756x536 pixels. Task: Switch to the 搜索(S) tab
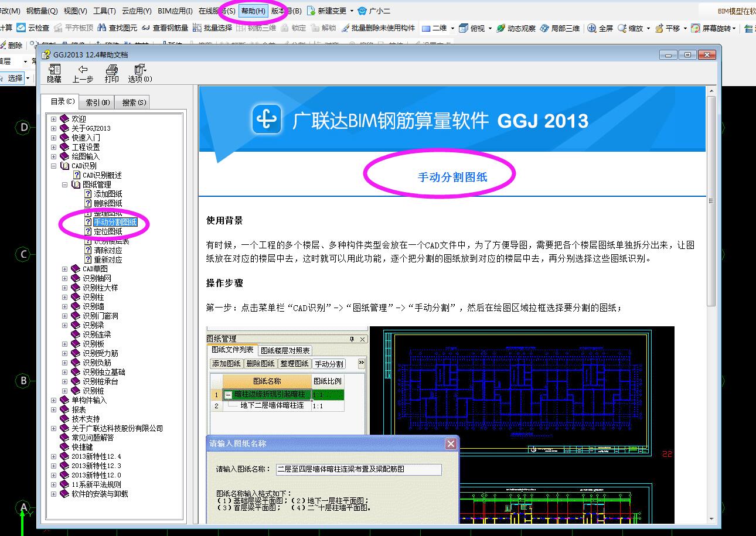[x=134, y=103]
